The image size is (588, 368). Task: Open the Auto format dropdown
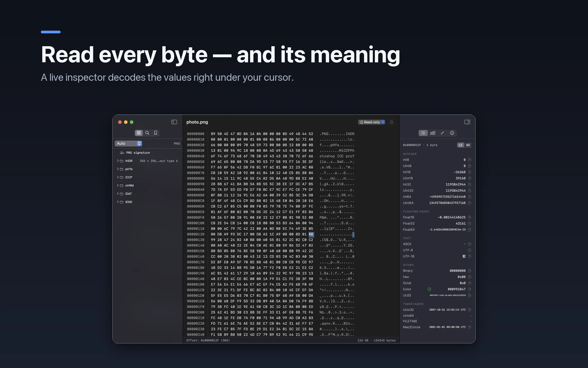point(128,144)
